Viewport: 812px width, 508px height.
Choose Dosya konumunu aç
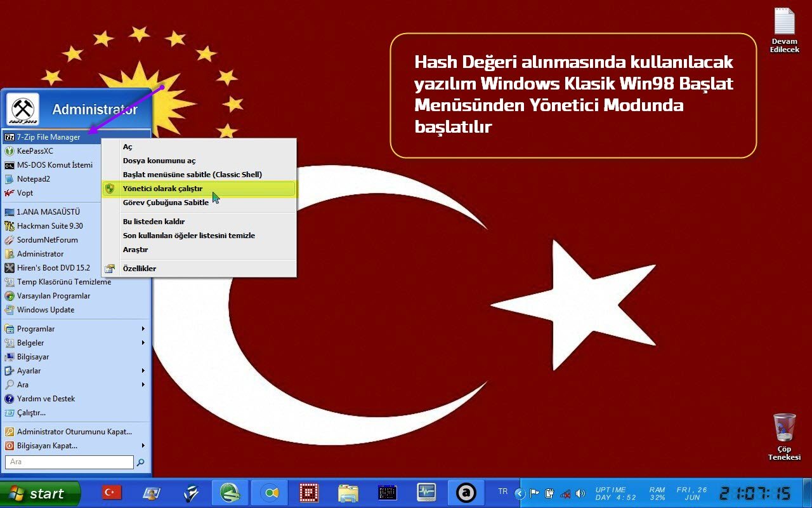[x=199, y=161]
